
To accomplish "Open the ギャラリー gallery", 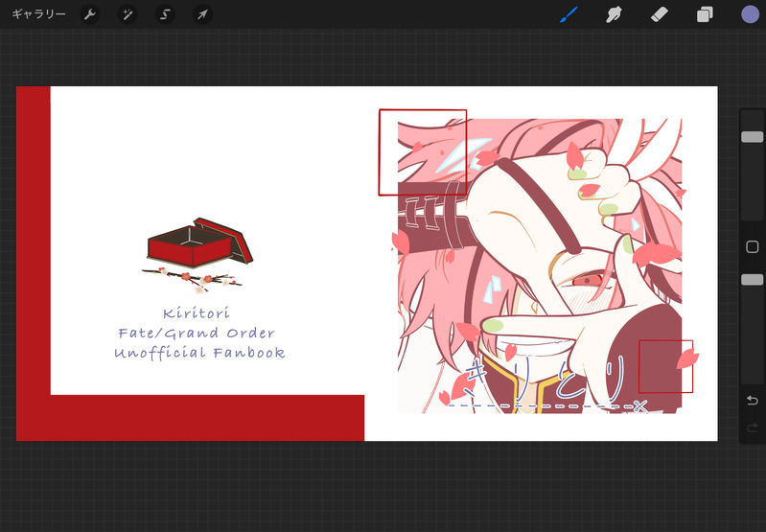I will click(x=38, y=14).
